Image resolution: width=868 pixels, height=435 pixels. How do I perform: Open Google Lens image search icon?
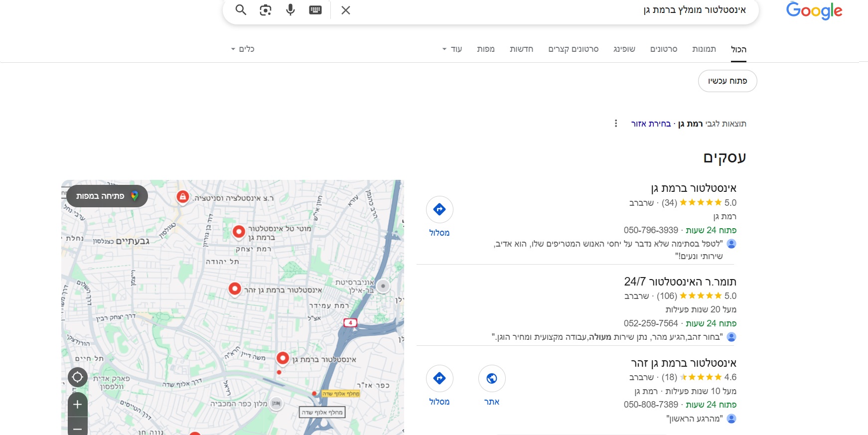(x=266, y=10)
